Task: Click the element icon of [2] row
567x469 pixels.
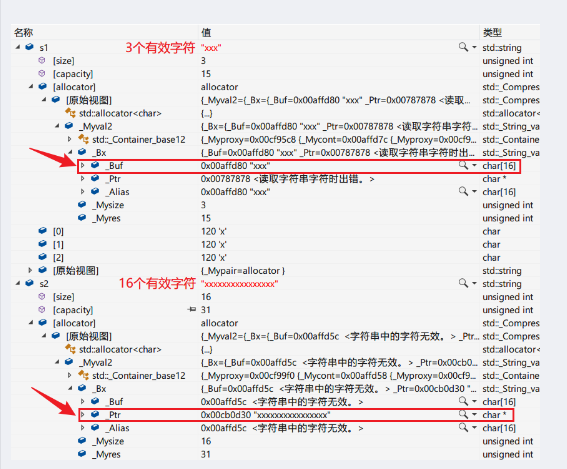Action: (43, 257)
